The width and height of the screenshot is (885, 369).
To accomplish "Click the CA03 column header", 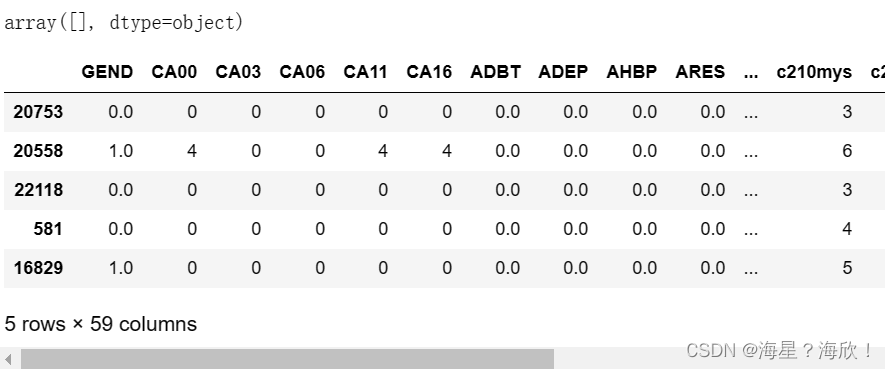I will pyautogui.click(x=238, y=72).
